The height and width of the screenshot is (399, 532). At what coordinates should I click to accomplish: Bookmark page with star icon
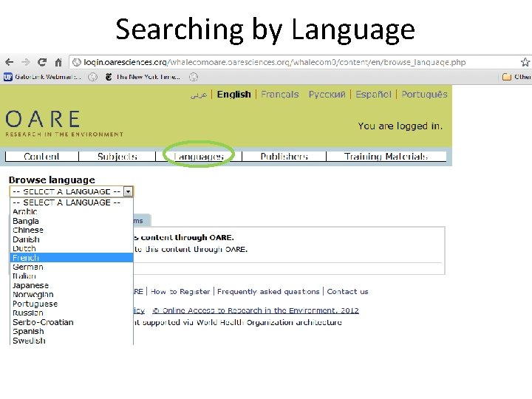tap(525, 62)
